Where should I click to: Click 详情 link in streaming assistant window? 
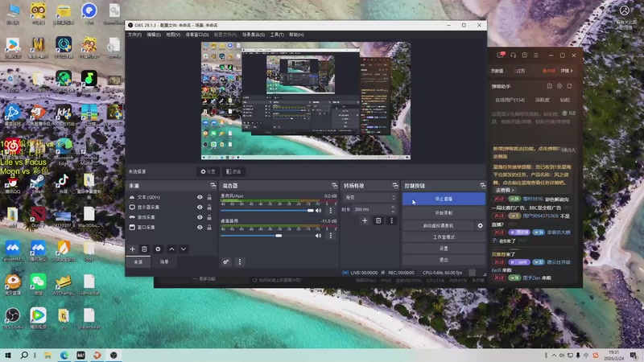[567, 71]
